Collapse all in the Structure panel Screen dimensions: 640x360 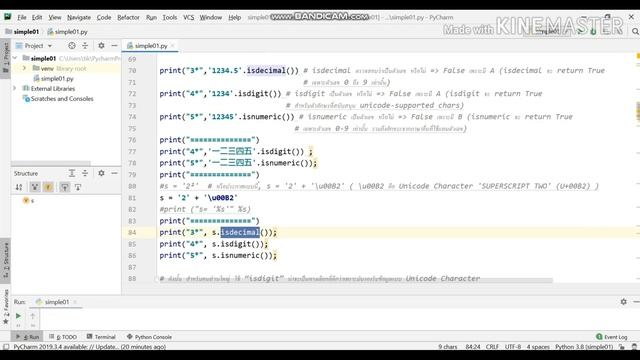coord(85,173)
